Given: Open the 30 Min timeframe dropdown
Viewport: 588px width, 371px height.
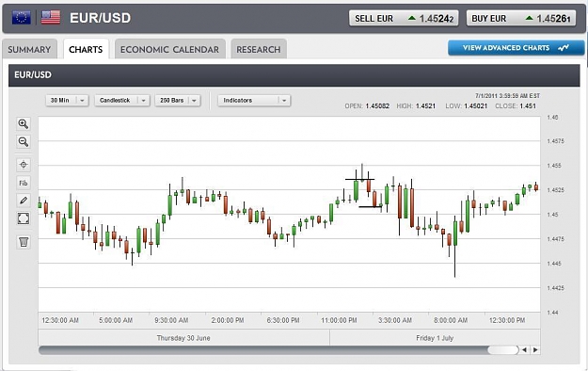Looking at the screenshot, I should [x=67, y=100].
